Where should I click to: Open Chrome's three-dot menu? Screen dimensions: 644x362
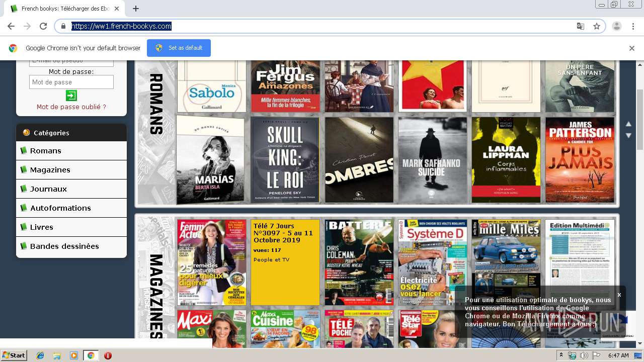pos(633,26)
